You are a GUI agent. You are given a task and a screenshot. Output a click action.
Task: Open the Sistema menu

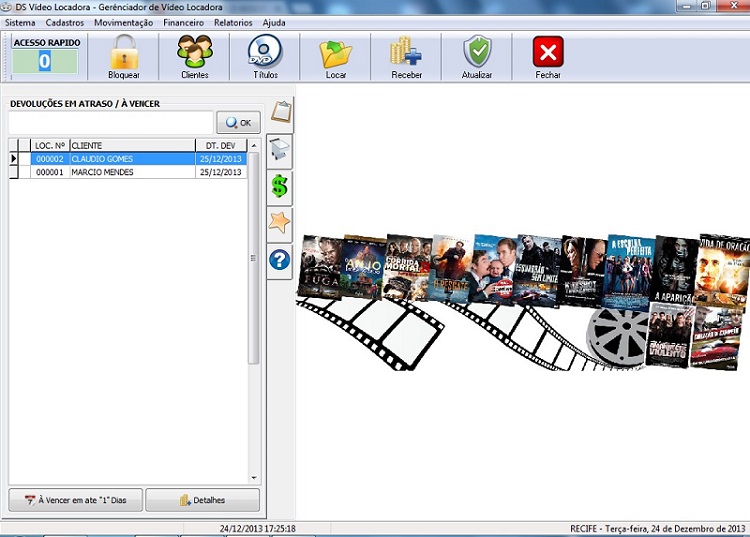(20, 22)
